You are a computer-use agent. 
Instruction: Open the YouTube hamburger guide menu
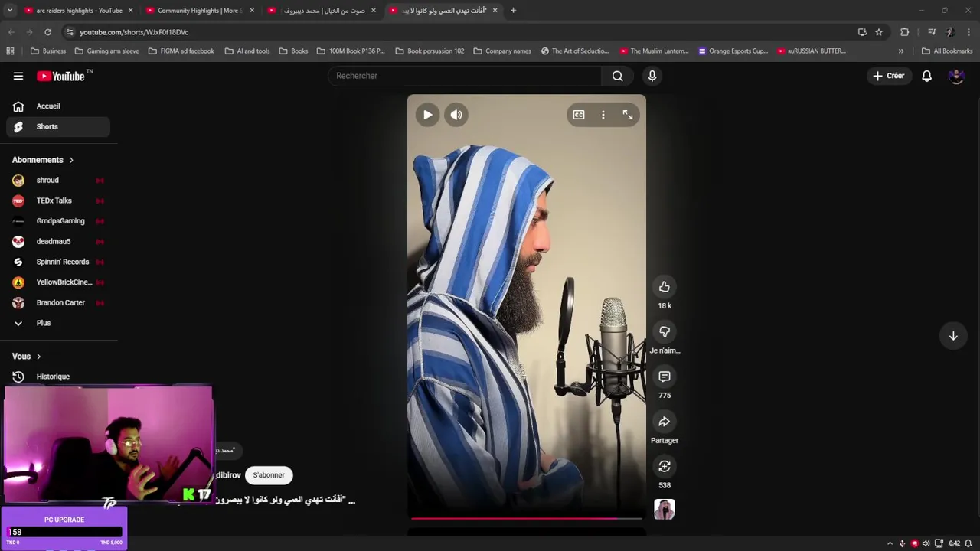pyautogui.click(x=18, y=76)
